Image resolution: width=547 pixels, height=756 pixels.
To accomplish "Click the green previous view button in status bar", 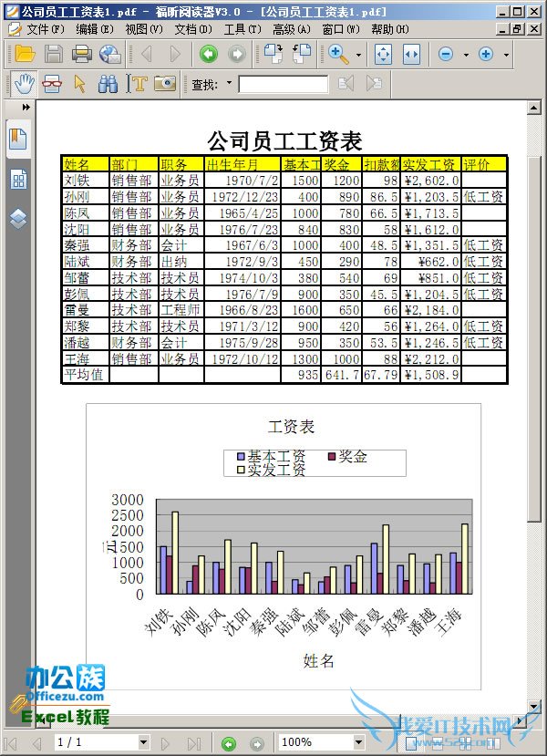I will coord(229,743).
